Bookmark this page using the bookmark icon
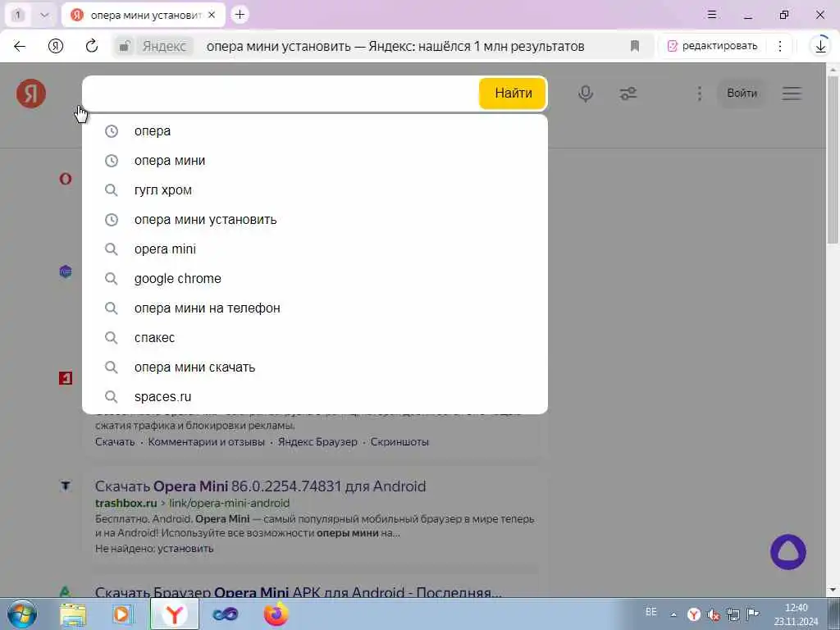Viewport: 840px width, 630px height. point(635,46)
